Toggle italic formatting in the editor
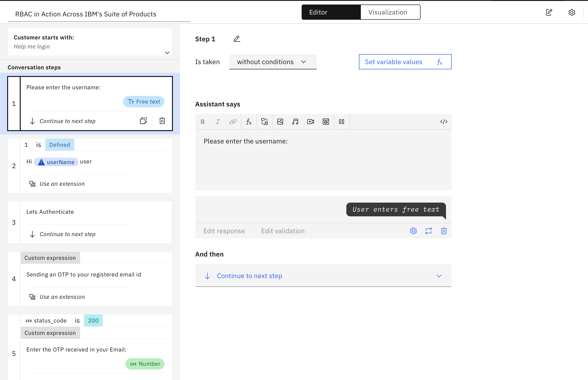 pos(218,121)
